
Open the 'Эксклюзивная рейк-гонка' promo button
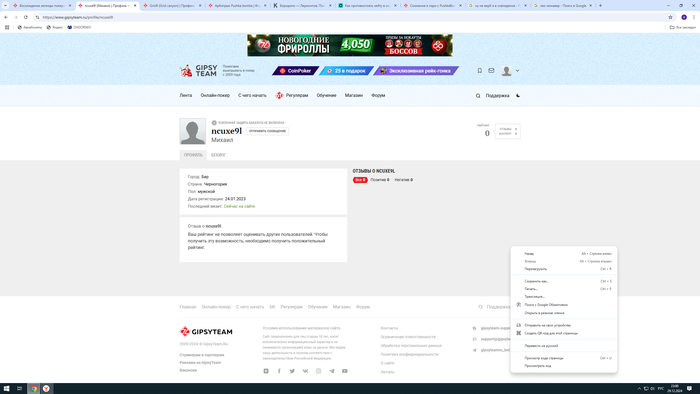(x=416, y=71)
